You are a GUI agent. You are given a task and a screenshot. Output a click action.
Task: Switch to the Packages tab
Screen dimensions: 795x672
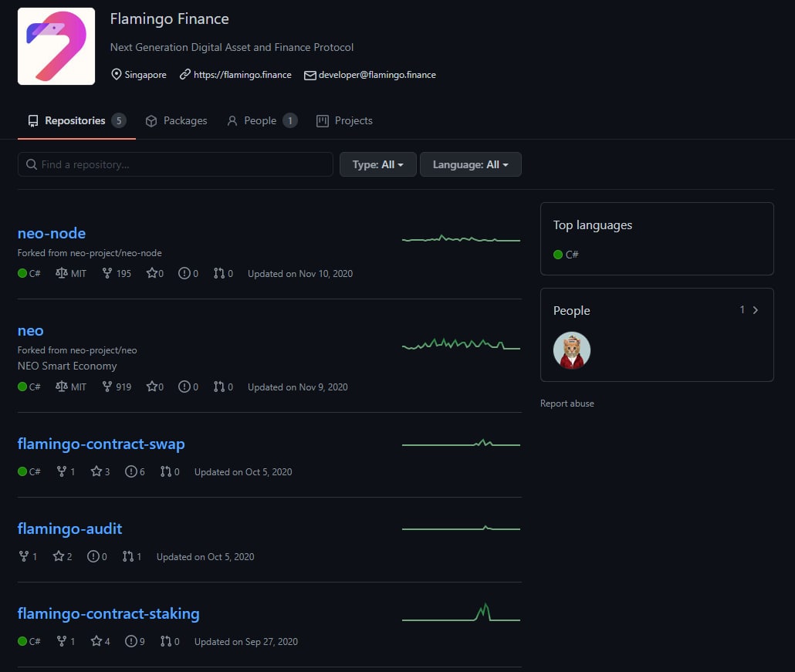click(x=177, y=120)
